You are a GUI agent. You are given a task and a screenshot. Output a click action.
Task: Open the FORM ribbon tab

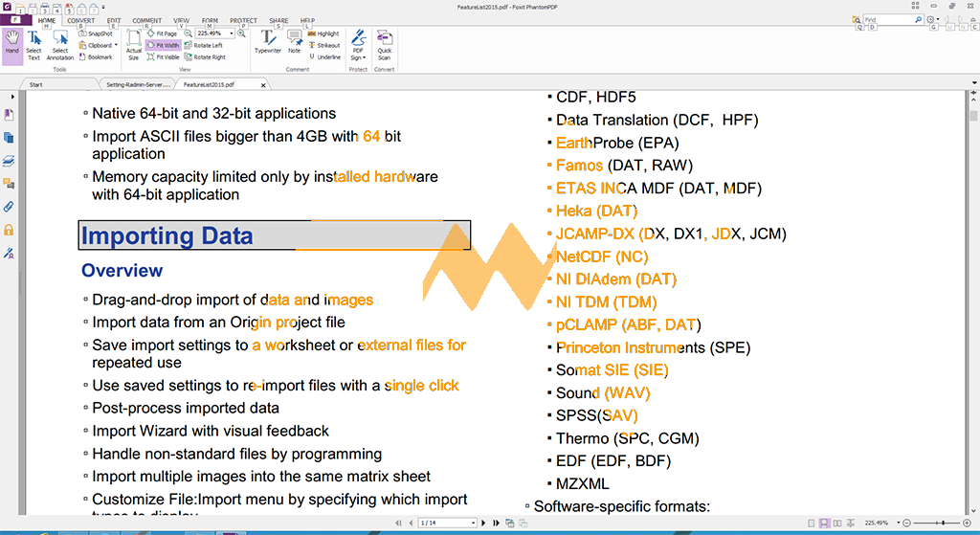pos(210,21)
